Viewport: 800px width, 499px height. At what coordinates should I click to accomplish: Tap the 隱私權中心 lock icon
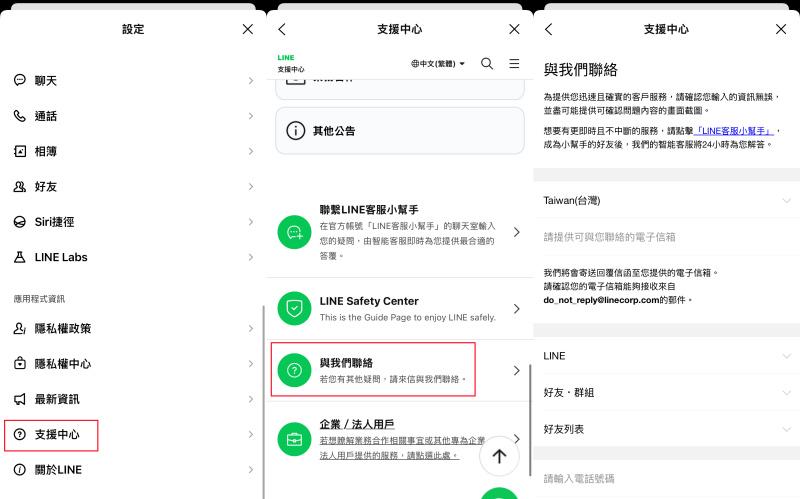[x=19, y=364]
